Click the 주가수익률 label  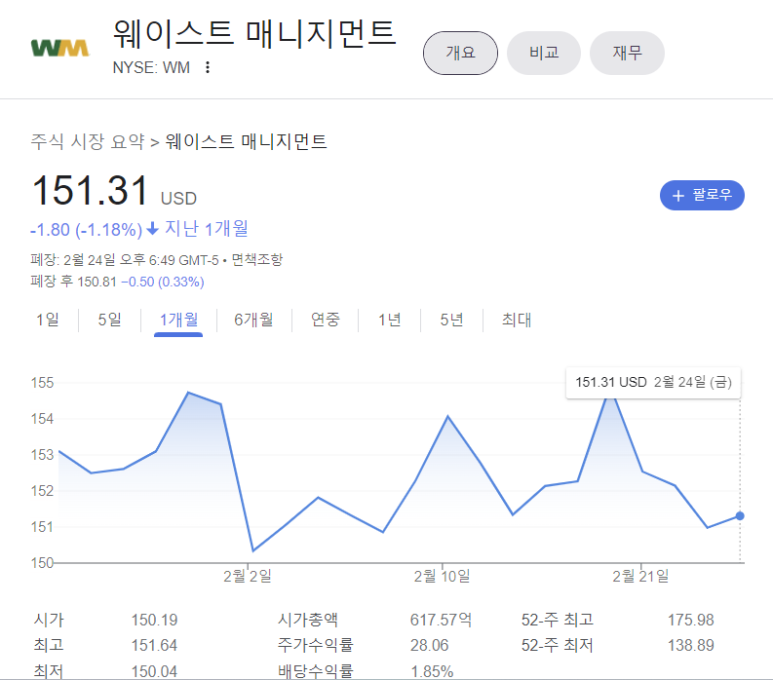point(315,645)
